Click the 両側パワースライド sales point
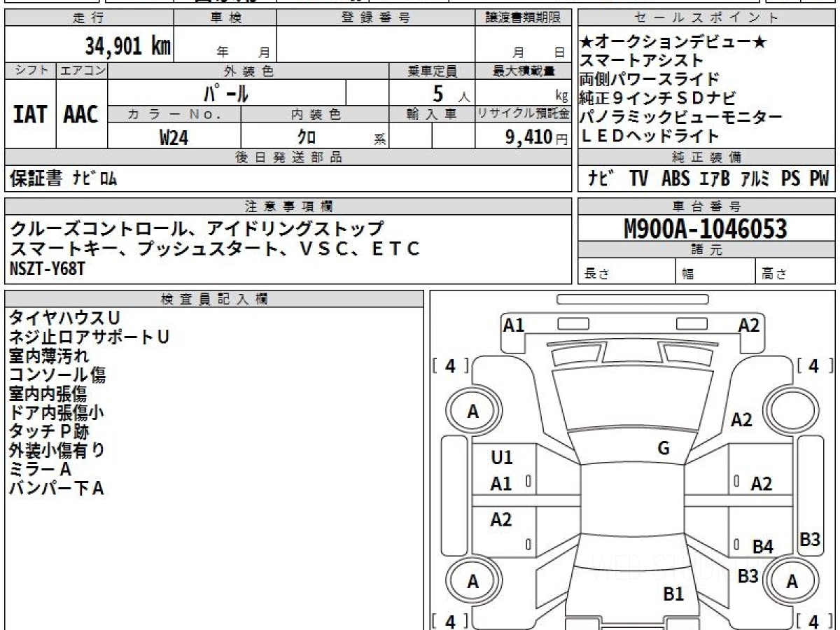The width and height of the screenshot is (840, 630). (x=650, y=79)
